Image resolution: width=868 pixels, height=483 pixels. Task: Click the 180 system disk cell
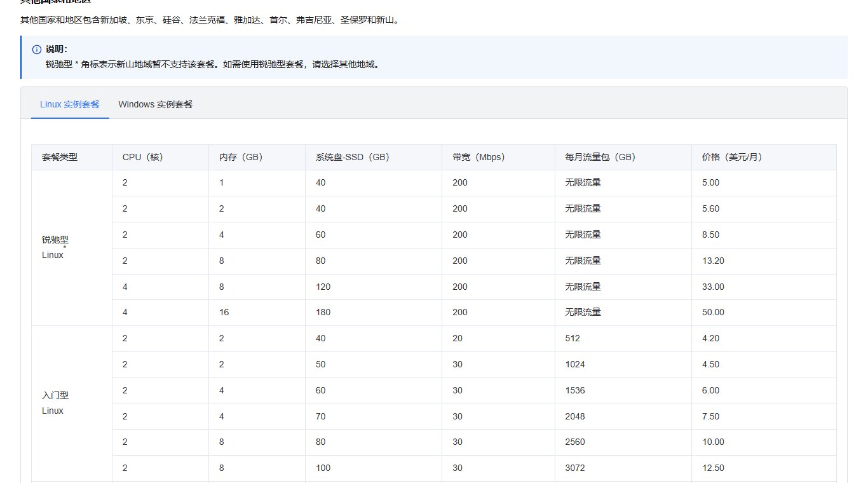point(374,312)
